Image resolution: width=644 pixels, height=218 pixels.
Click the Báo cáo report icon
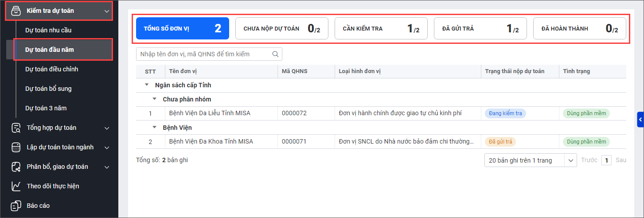(16, 206)
